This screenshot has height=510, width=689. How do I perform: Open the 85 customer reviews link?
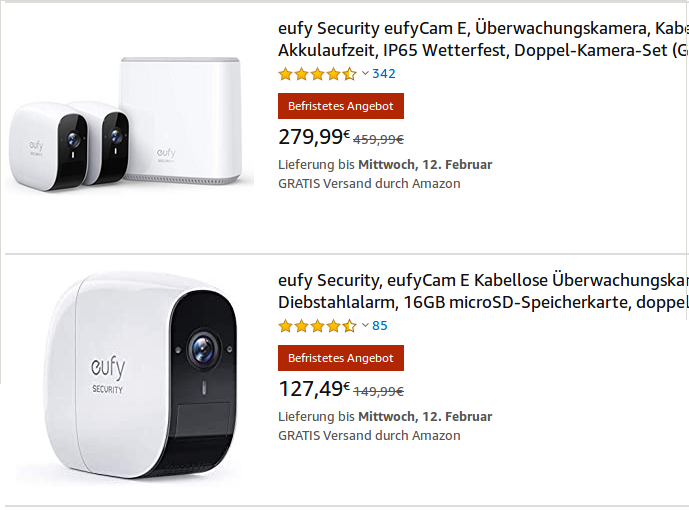coord(380,326)
